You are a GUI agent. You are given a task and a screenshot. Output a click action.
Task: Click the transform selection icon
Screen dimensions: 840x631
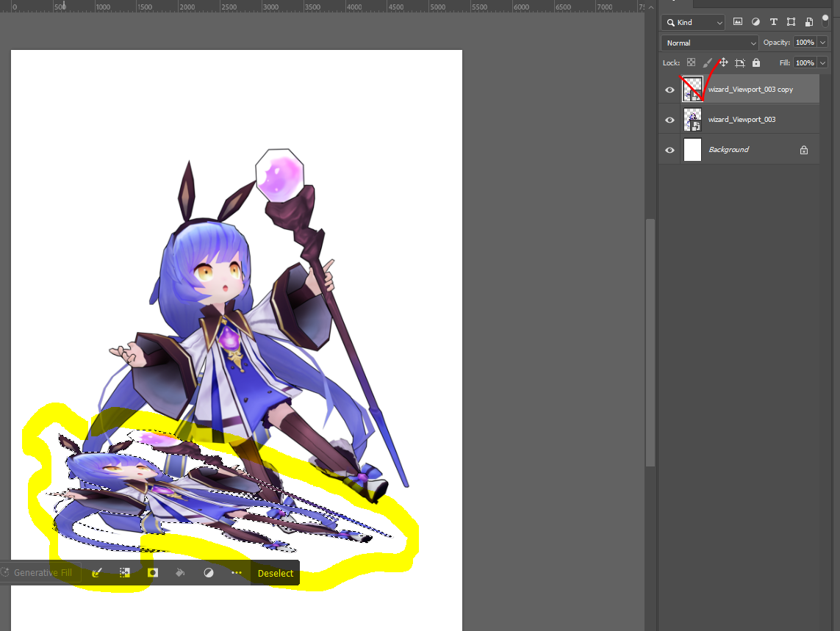[125, 573]
